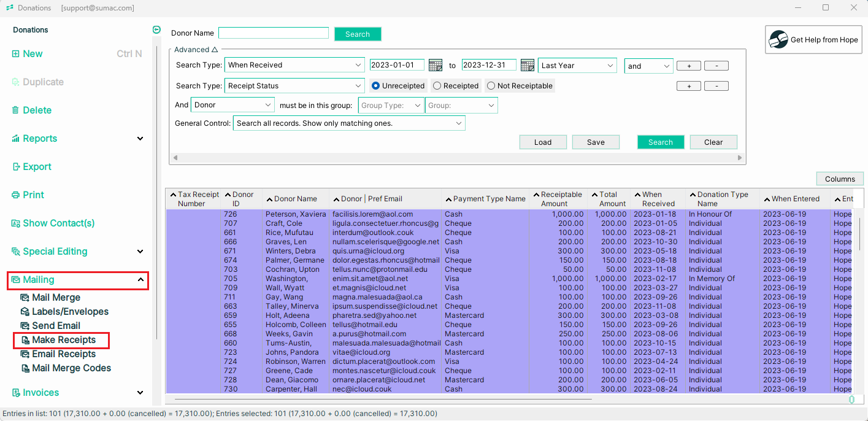
Task: Open the start date calendar picker
Action: click(435, 65)
